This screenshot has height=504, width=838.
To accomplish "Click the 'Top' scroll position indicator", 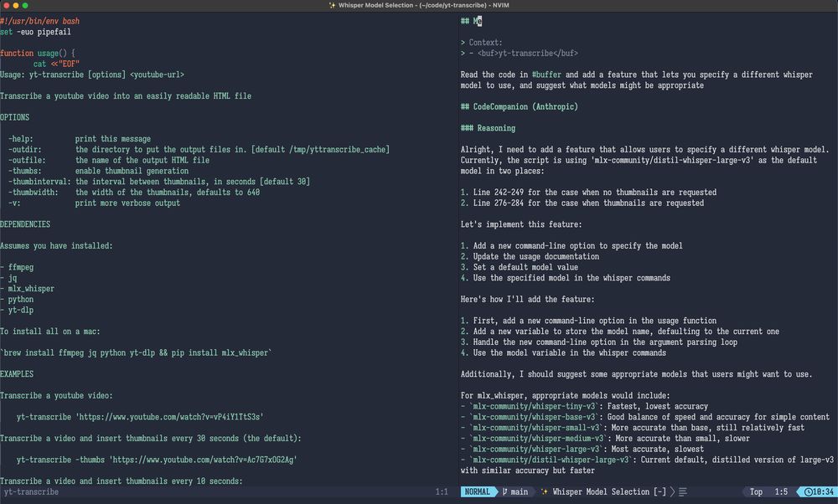I will click(756, 491).
